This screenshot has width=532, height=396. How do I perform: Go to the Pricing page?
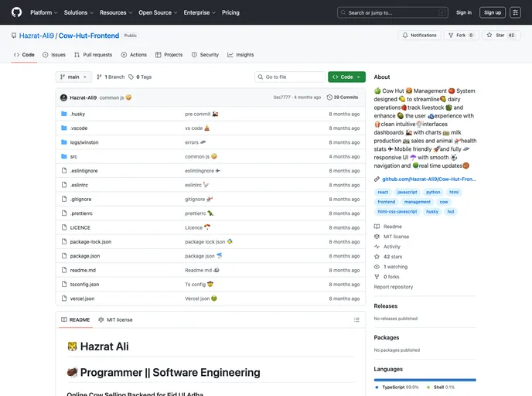click(x=230, y=12)
